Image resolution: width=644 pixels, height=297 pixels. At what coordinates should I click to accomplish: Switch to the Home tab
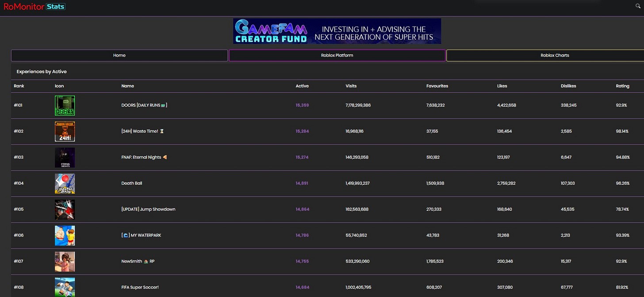click(119, 55)
